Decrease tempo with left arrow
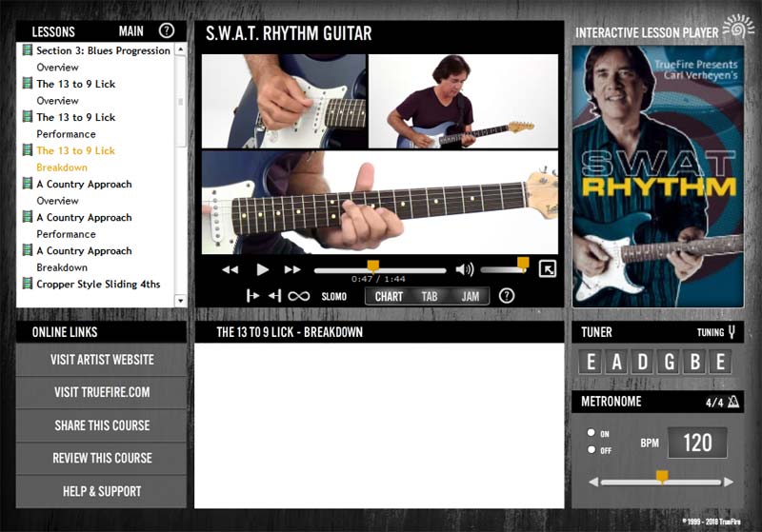 592,482
